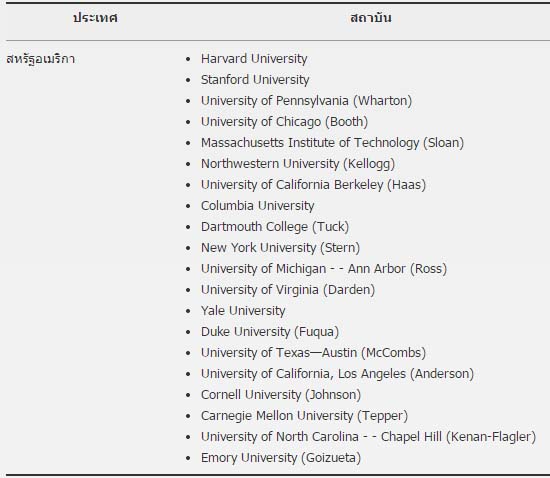Click Dartmouth College (Tuck) list item
The width and height of the screenshot is (550, 478).
tap(275, 227)
